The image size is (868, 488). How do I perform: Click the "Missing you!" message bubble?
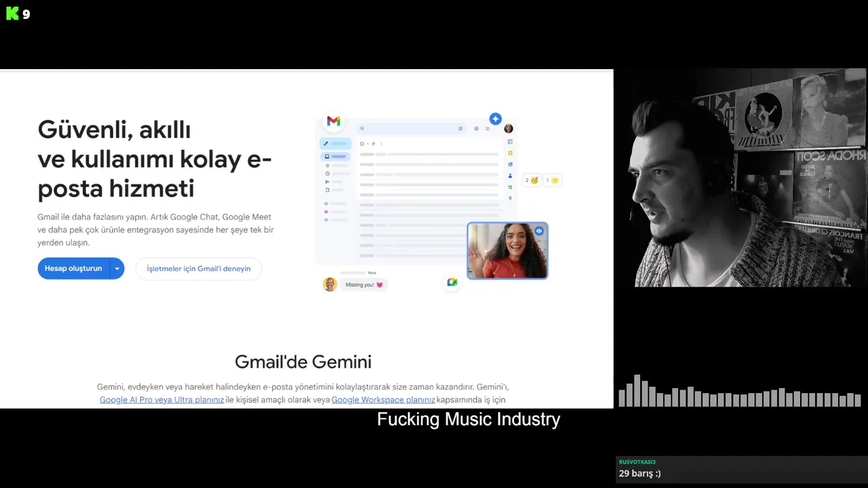coord(364,285)
